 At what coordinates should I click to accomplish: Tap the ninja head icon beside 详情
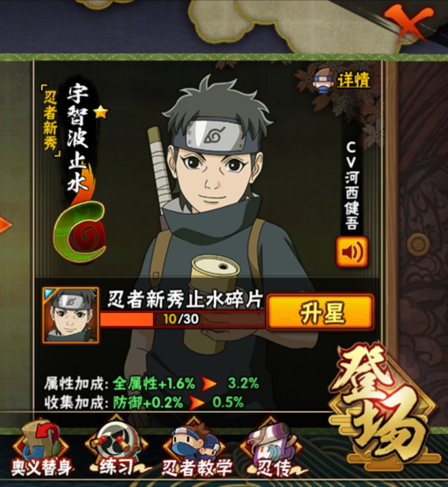click(324, 80)
